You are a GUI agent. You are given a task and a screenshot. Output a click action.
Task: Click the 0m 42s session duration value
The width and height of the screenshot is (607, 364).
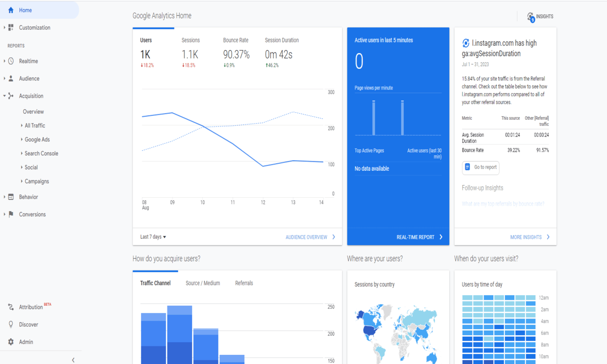(278, 55)
